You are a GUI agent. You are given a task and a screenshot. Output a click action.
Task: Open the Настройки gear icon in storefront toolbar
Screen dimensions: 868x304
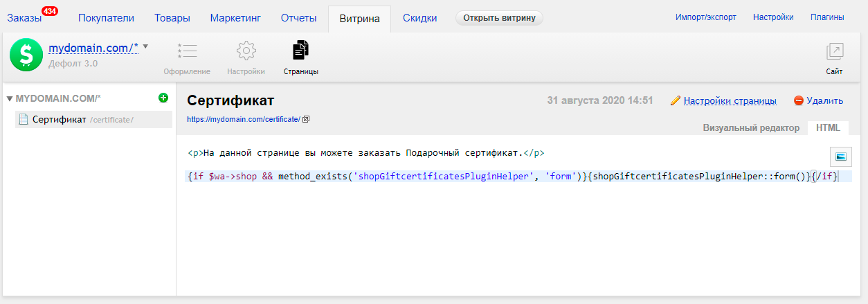[246, 51]
